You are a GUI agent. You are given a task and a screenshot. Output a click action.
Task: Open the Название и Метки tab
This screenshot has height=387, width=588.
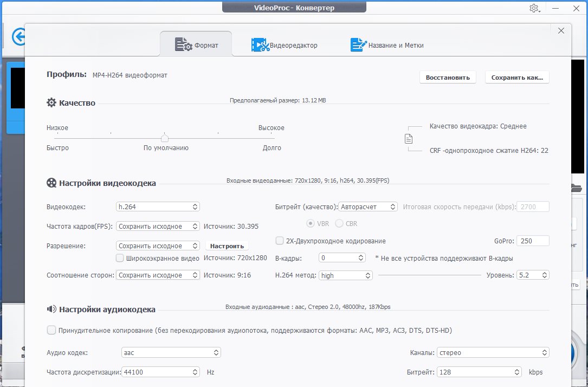tap(387, 45)
